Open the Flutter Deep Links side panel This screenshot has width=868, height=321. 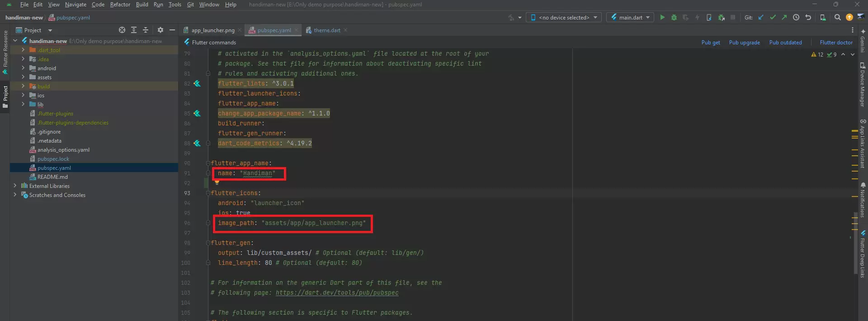[863, 254]
